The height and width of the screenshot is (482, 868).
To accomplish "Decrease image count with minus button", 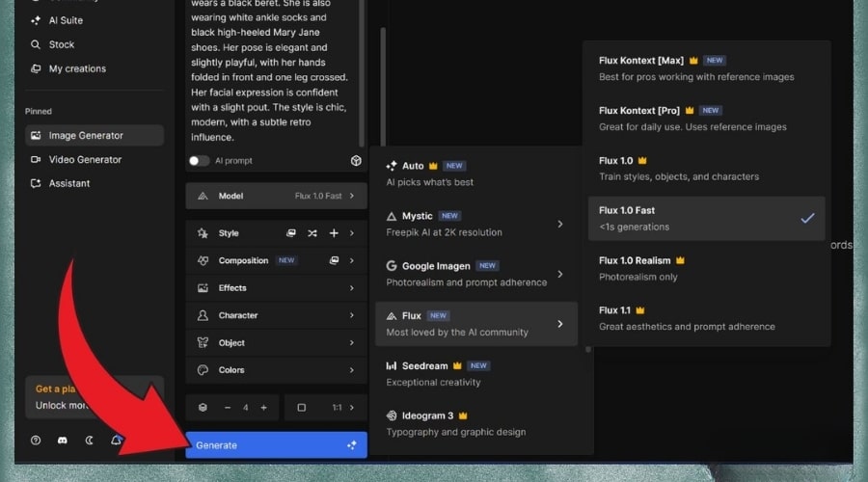I will [x=228, y=408].
